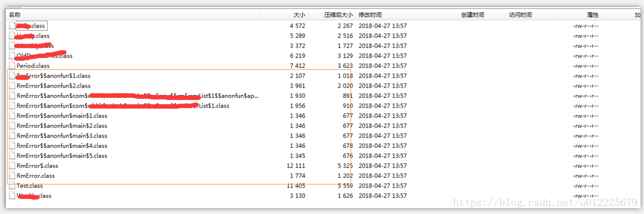The height and width of the screenshot is (214, 644).
Task: Click the file icon in the 2 107 size row
Action: point(12,76)
